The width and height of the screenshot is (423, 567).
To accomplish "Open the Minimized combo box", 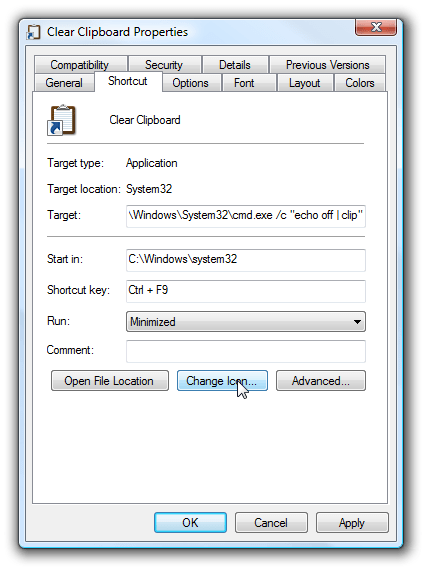I will point(245,321).
